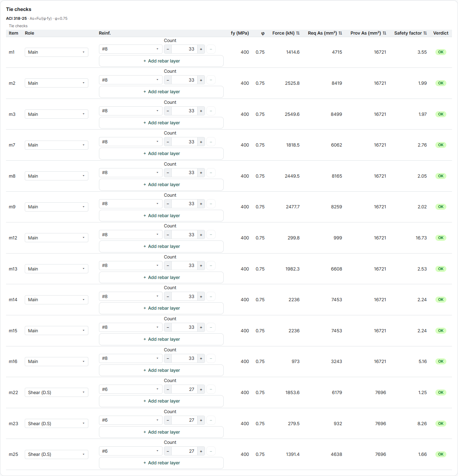Viewport: 458px width, 476px height.
Task: Add rebar layer to item m1
Action: 161,61
